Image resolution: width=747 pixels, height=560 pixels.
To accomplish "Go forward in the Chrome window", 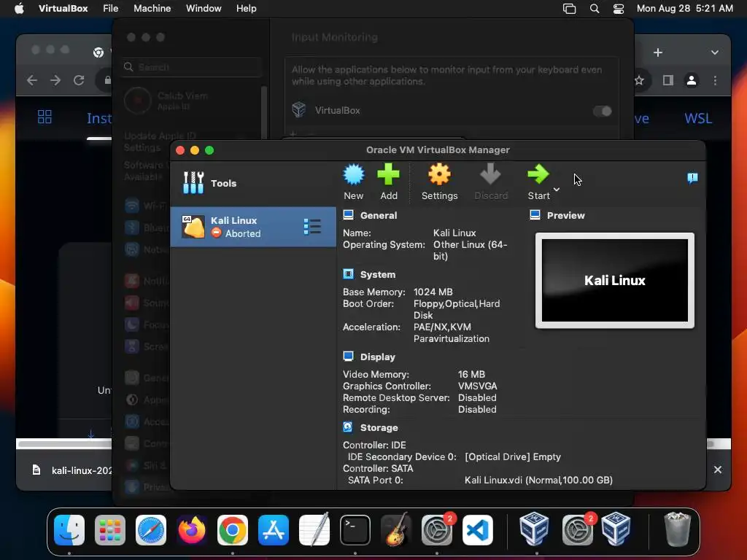I will point(55,80).
